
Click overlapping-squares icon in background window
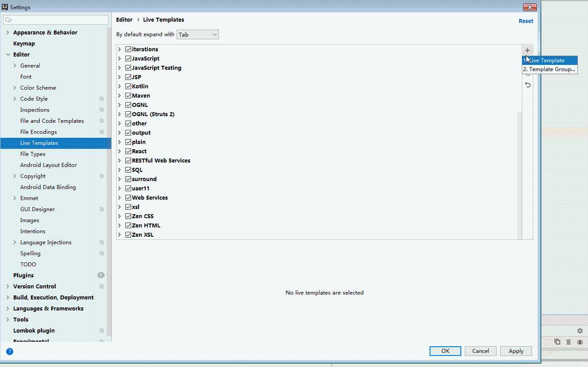pyautogui.click(x=557, y=342)
